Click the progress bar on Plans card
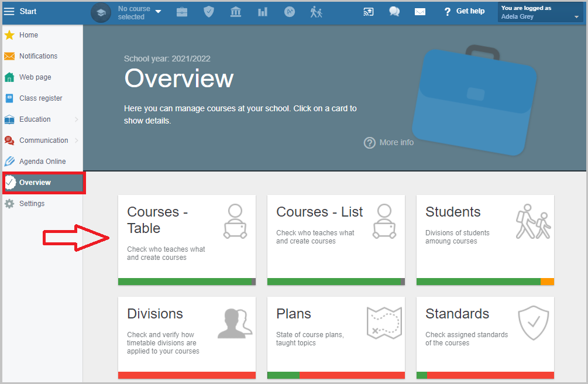Viewport: 588px width, 384px height. pyautogui.click(x=336, y=375)
